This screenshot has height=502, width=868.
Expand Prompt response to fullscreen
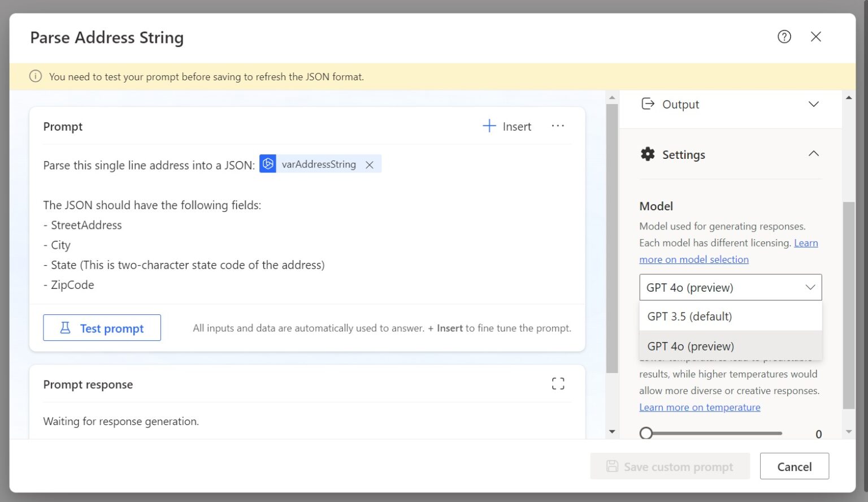[558, 383]
